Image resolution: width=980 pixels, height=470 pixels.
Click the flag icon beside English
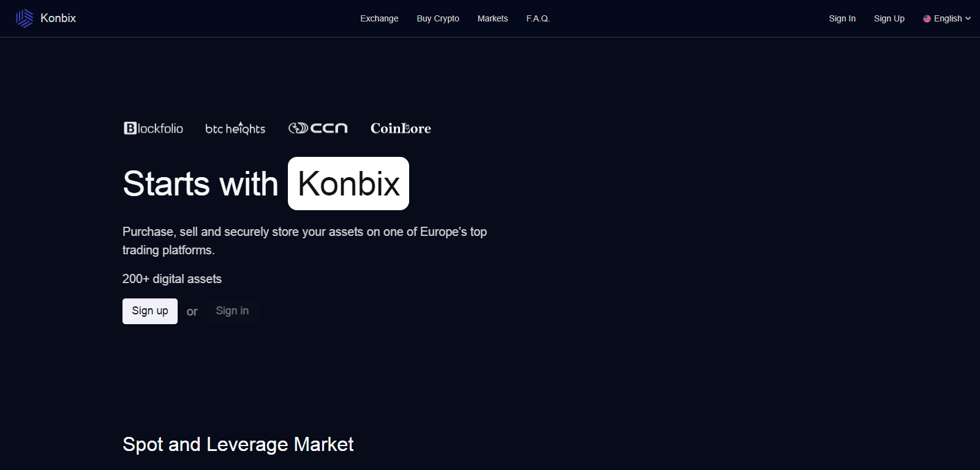(x=927, y=18)
